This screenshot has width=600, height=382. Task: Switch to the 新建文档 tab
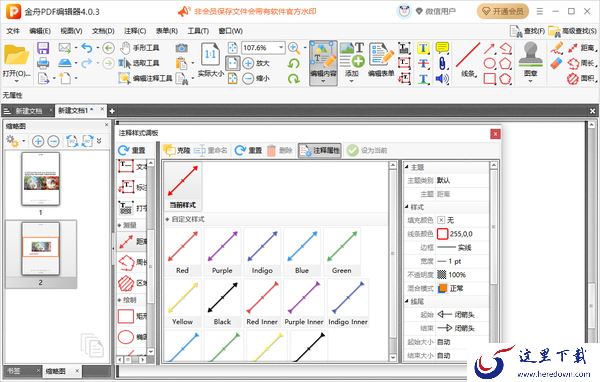(x=29, y=111)
